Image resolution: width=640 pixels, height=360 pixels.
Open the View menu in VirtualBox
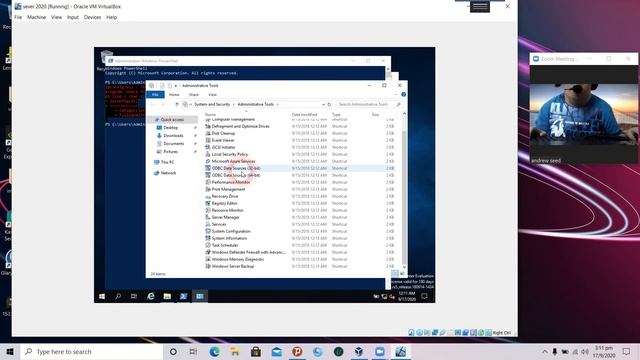pyautogui.click(x=56, y=17)
